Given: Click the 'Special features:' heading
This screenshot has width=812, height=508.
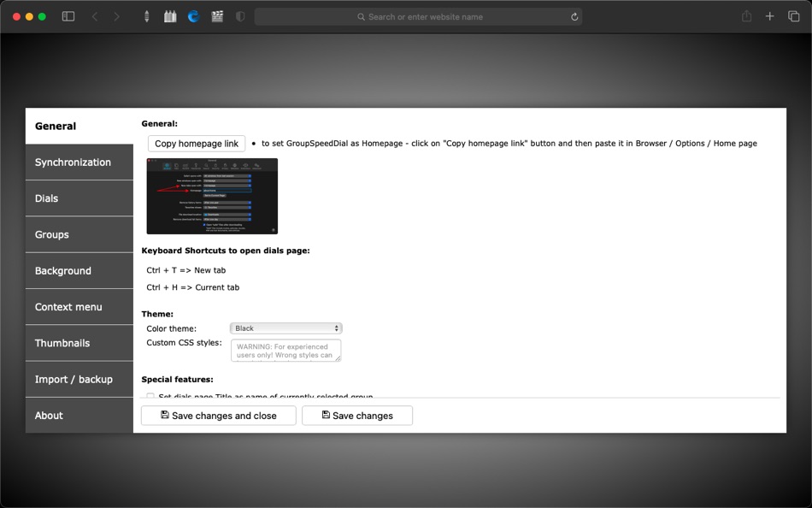Looking at the screenshot, I should point(177,380).
